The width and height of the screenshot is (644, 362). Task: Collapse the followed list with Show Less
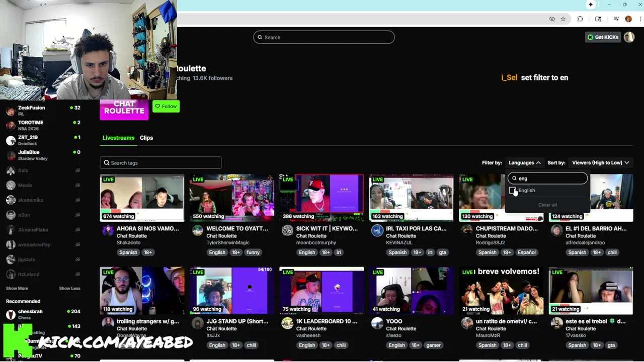[x=69, y=289]
